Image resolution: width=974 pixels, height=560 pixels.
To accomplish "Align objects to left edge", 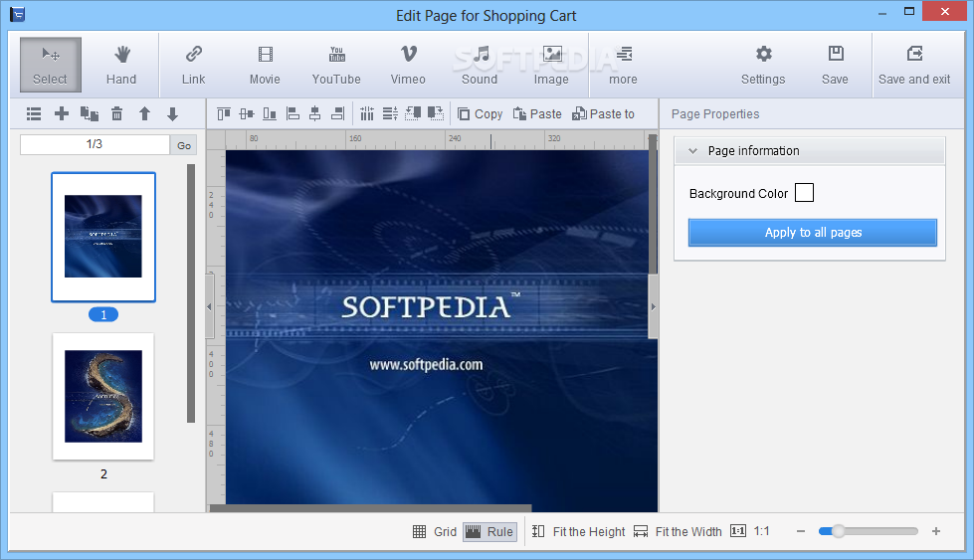I will (x=292, y=113).
